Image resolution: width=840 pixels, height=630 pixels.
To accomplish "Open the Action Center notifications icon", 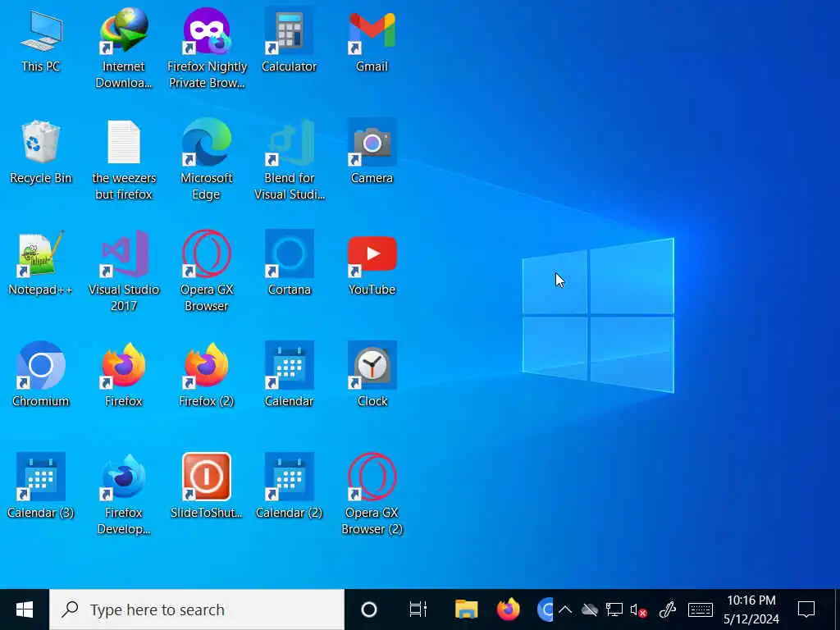I will [x=806, y=609].
